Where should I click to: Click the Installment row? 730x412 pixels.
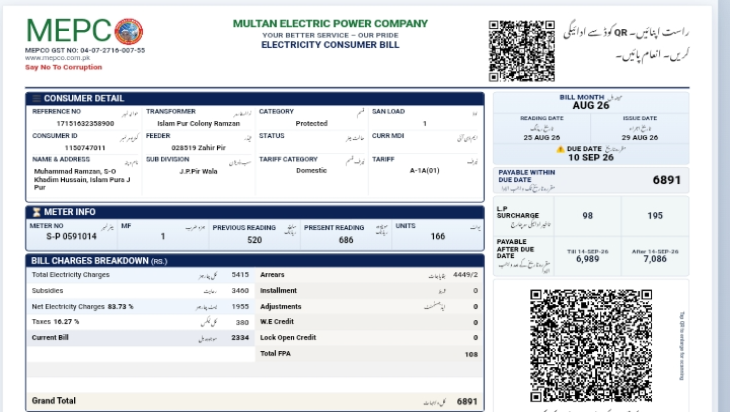coord(369,291)
